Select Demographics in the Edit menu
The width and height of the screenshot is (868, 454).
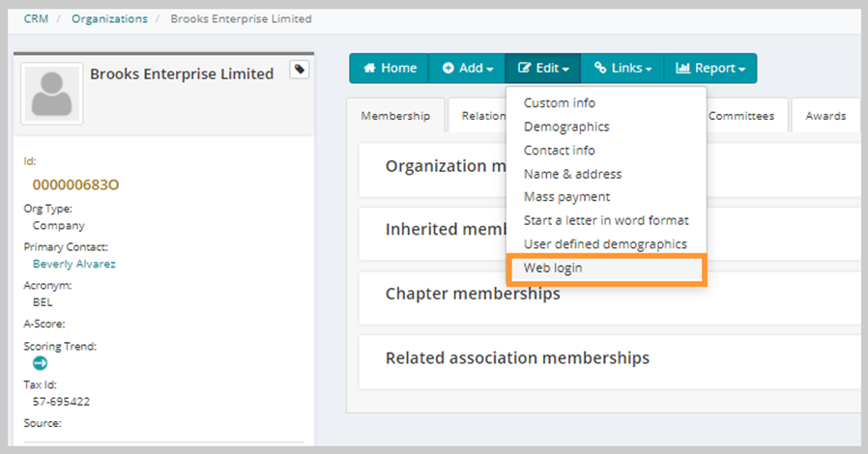565,127
